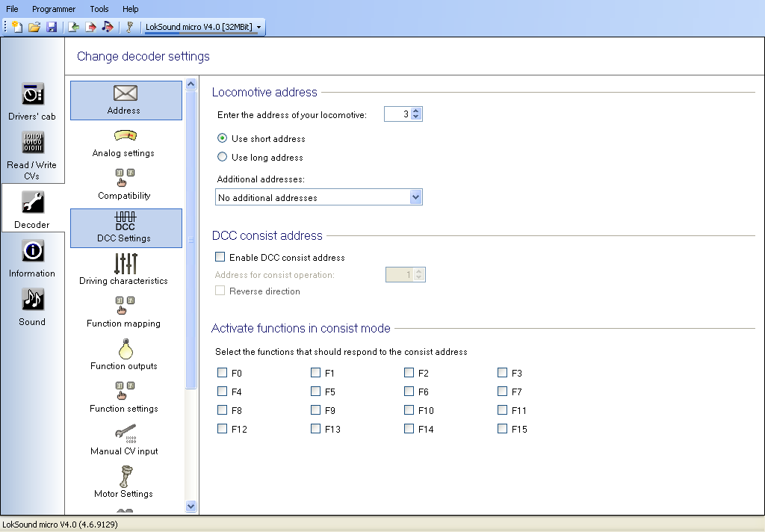The image size is (765, 532).
Task: Open the DCC Settings page
Action: 126,228
